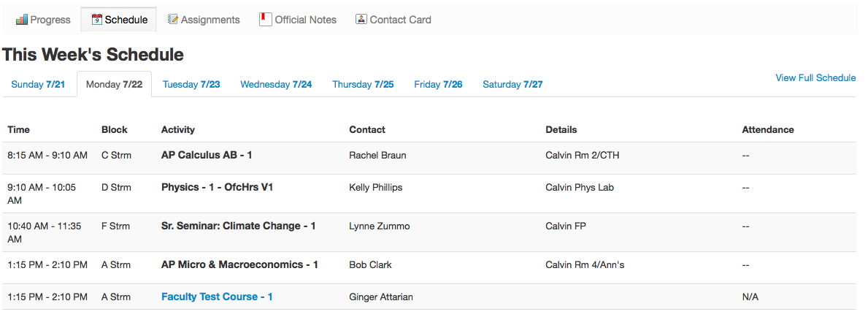Click the Progress bar chart icon
The width and height of the screenshot is (868, 317).
tap(22, 20)
